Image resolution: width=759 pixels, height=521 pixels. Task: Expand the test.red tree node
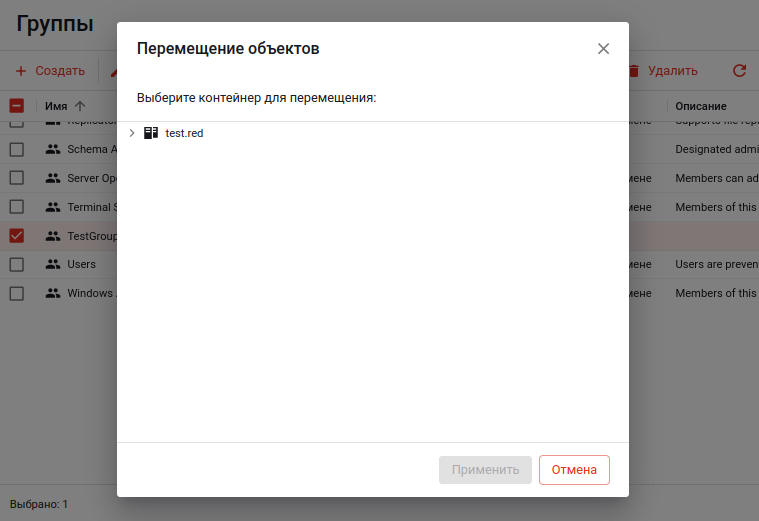tap(131, 133)
